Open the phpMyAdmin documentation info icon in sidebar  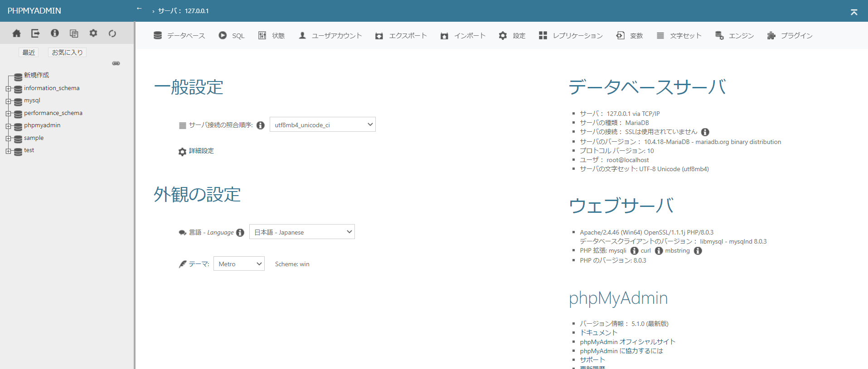tap(55, 33)
